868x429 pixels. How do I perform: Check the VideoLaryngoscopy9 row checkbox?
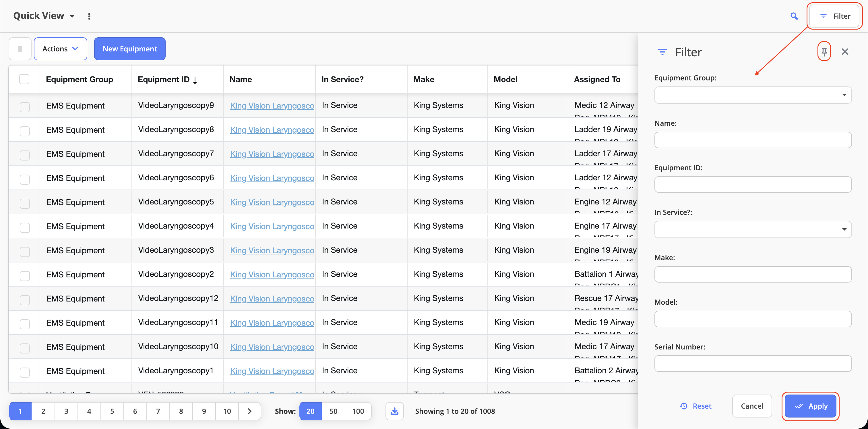[25, 107]
